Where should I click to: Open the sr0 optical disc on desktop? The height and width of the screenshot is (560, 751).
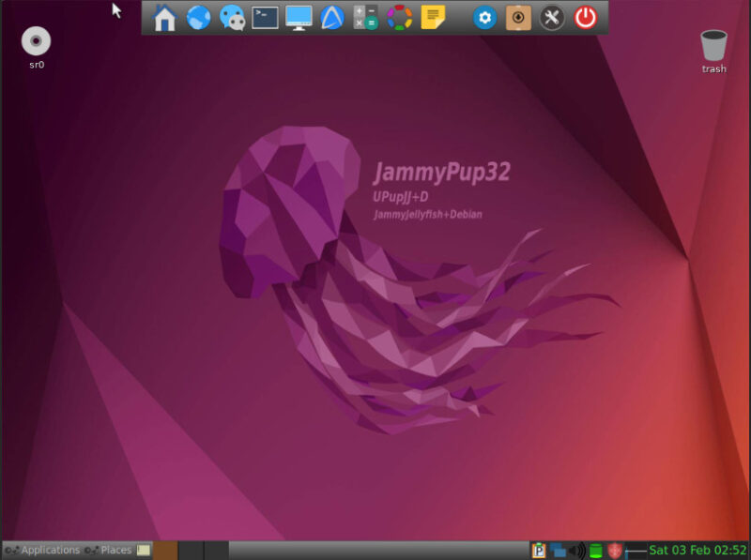point(36,42)
